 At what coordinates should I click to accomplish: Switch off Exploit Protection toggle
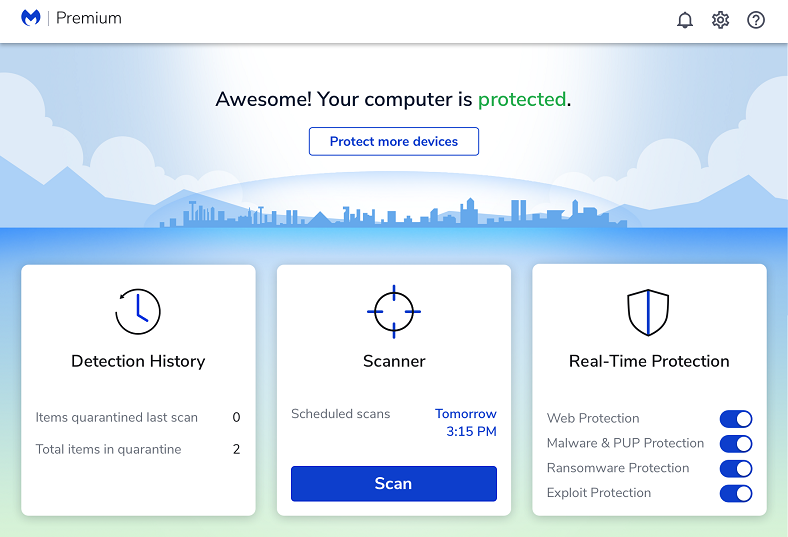point(735,493)
